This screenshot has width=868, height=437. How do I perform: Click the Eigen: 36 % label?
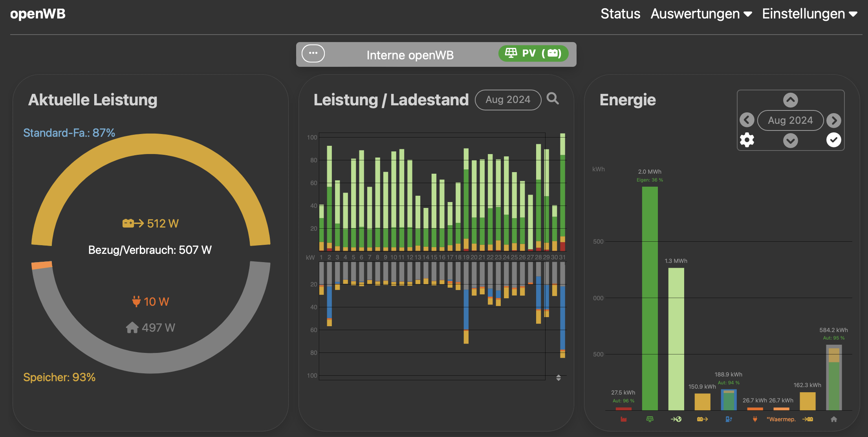tap(650, 180)
